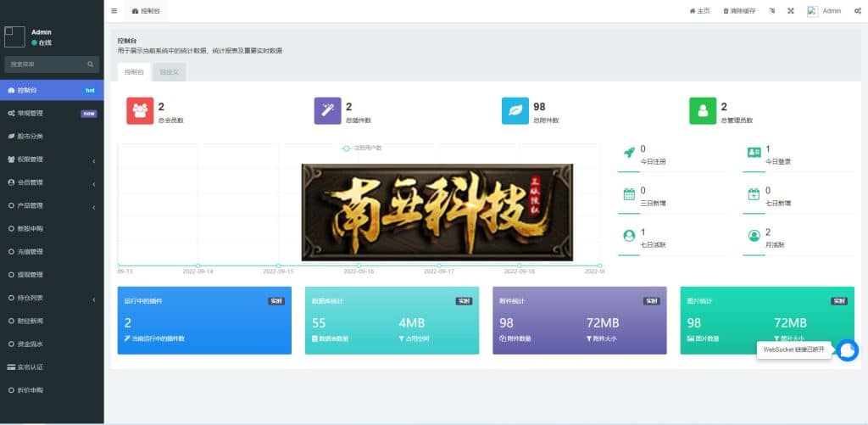Viewport: 868px width, 425px height.
Task: Open the top-right settings cogs icon
Action: [x=857, y=10]
